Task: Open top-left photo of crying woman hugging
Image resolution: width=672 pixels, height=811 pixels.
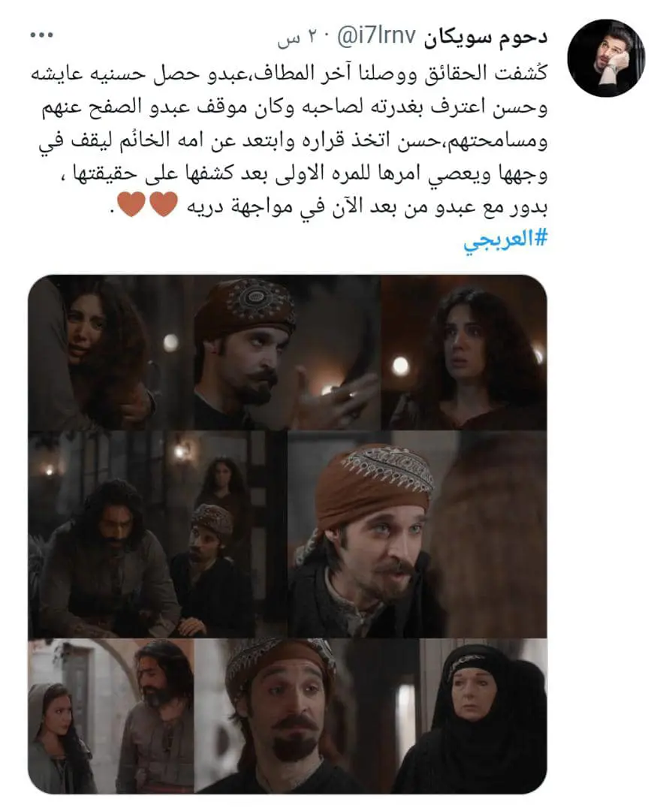Action: (x=110, y=352)
